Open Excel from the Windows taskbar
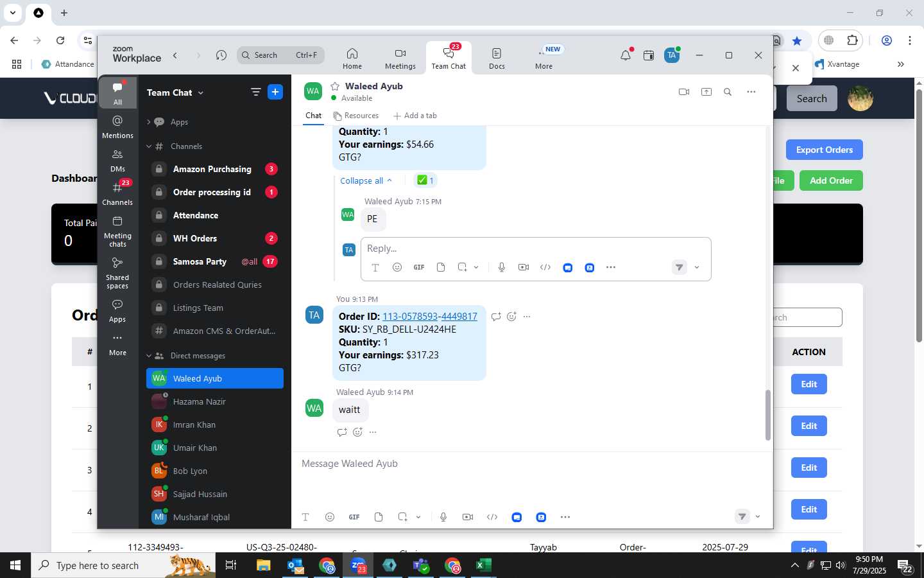The image size is (924, 578). (x=483, y=565)
